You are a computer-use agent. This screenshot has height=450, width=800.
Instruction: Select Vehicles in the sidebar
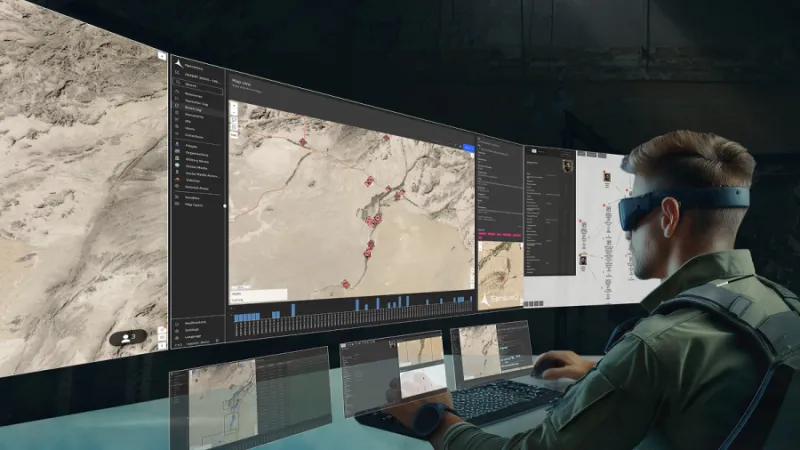tap(193, 181)
